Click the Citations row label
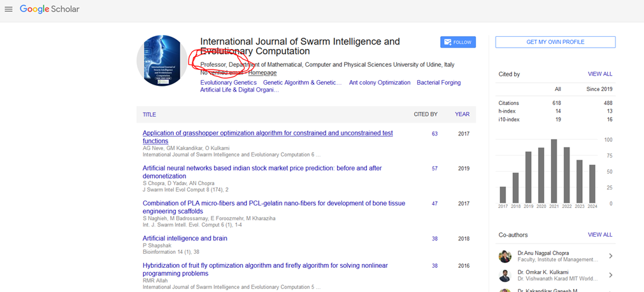This screenshot has width=644, height=292. pyautogui.click(x=508, y=103)
